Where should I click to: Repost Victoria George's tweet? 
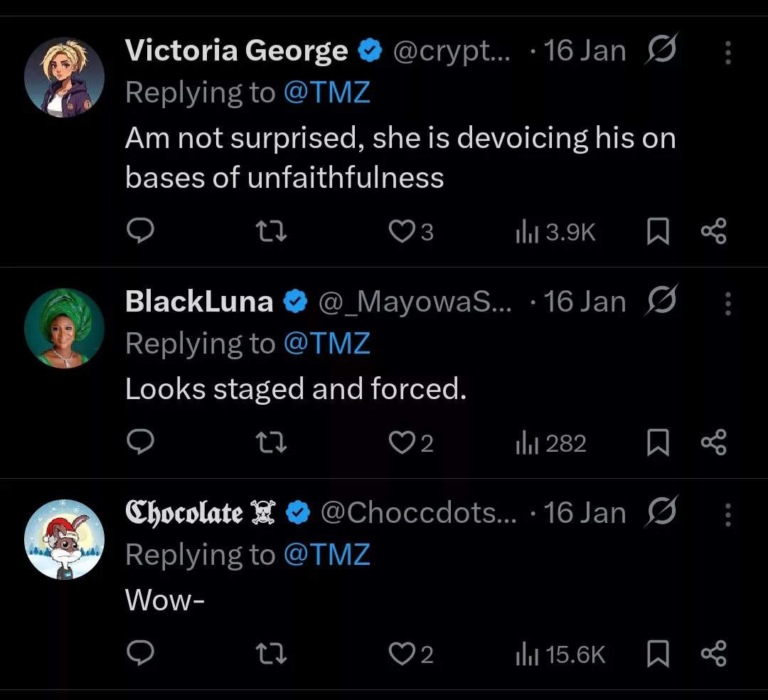coord(271,232)
